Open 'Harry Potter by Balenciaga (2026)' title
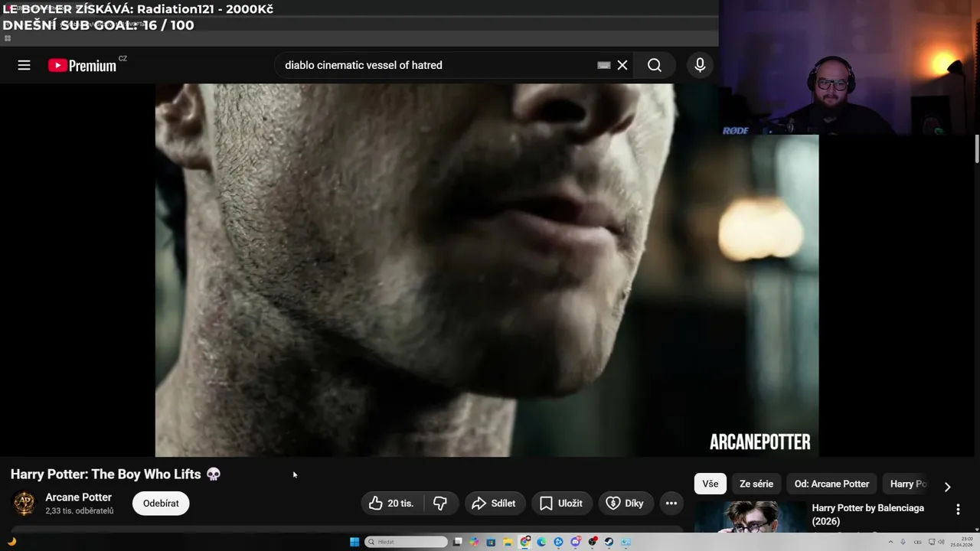 [x=868, y=514]
